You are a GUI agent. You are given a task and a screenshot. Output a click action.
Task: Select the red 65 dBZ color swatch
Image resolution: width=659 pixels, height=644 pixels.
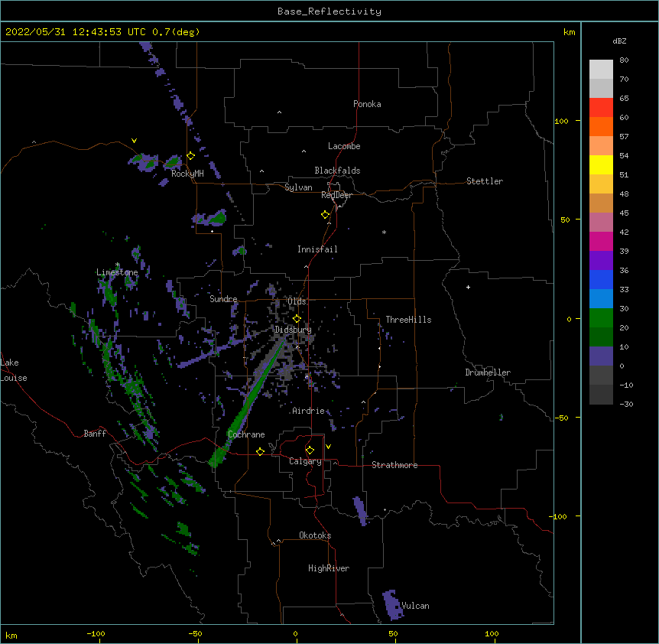click(x=601, y=107)
